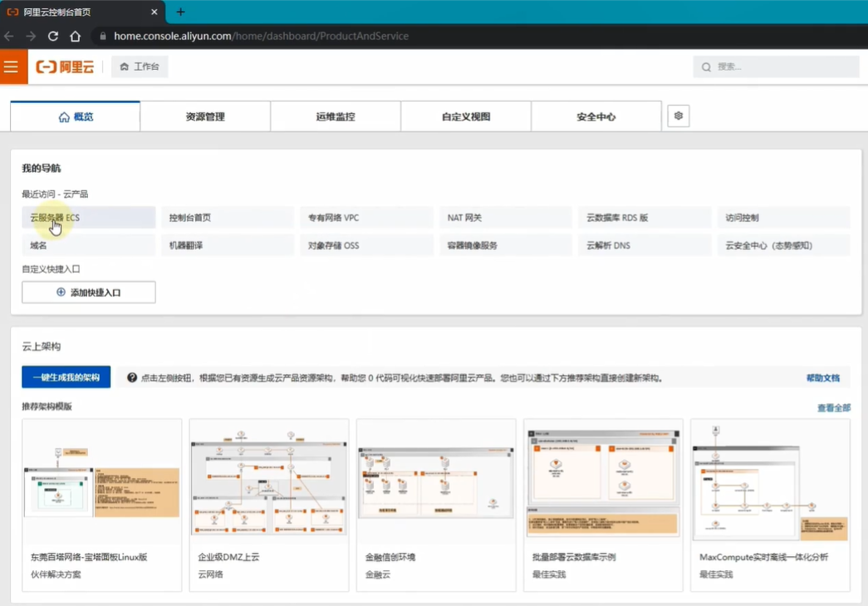868x606 pixels.
Task: Close the 阿里云控制台首页 tab
Action: click(154, 12)
